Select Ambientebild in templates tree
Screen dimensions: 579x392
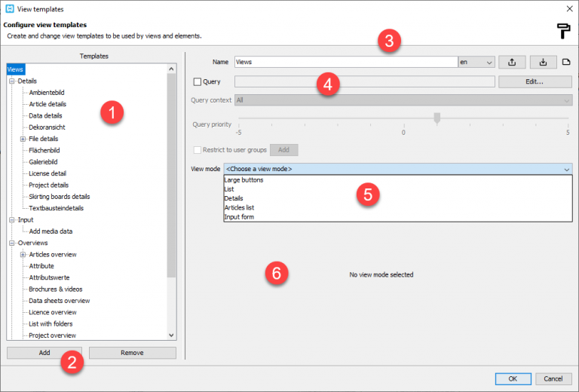[47, 93]
